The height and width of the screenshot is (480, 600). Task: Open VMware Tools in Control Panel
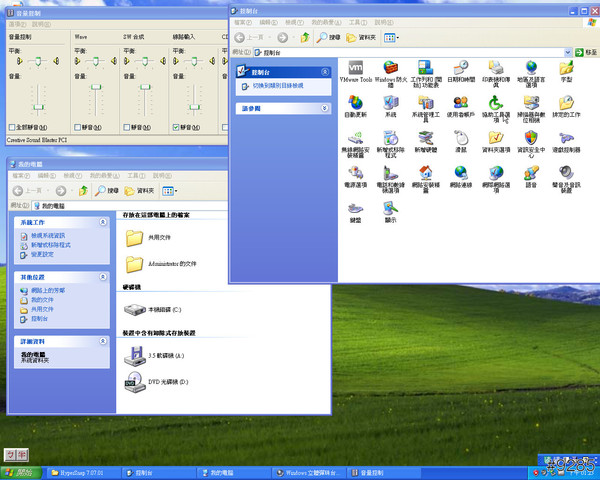354,68
